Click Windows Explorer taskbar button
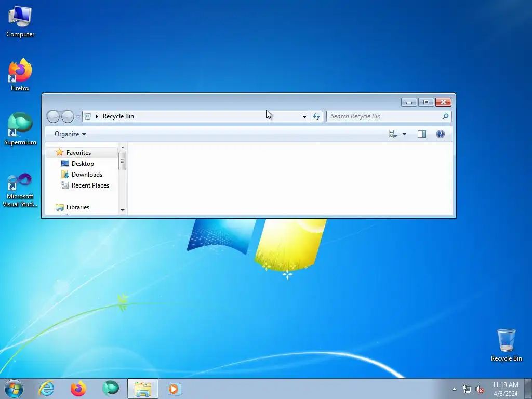The height and width of the screenshot is (399, 532). [x=143, y=389]
